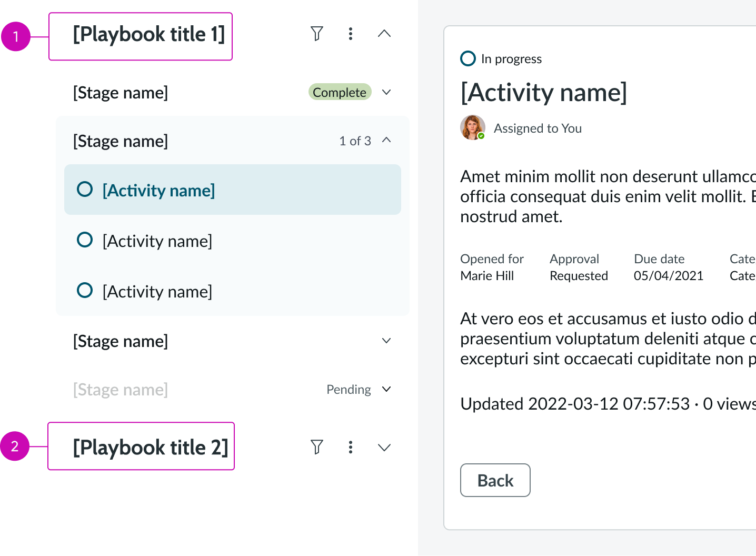This screenshot has height=556, width=756.
Task: Toggle the status circle of the third activity
Action: tap(85, 291)
